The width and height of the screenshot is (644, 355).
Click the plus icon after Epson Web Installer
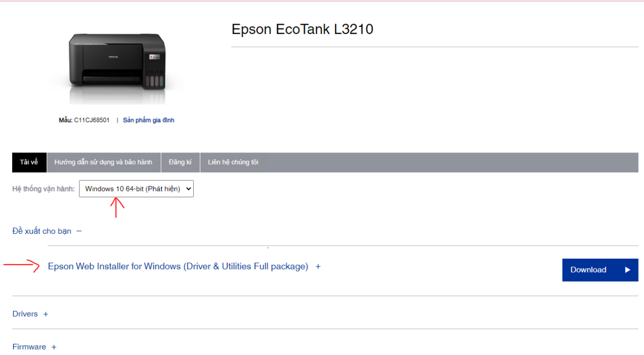[318, 266]
